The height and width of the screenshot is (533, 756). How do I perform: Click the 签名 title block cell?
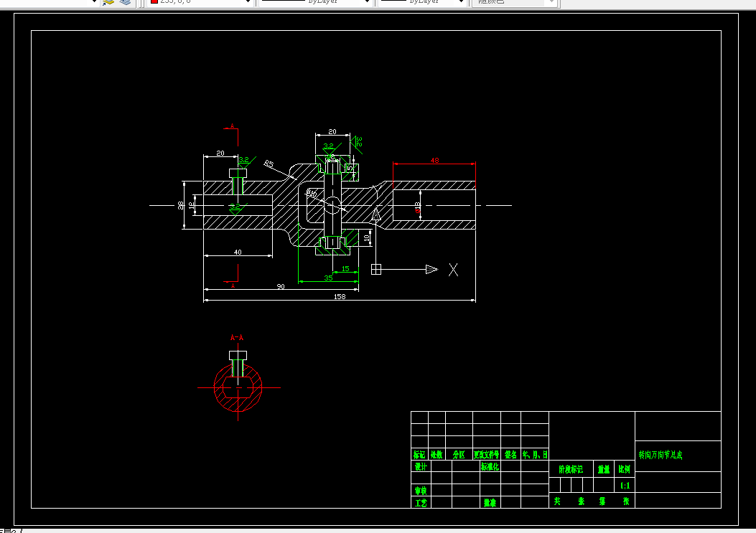tap(510, 454)
